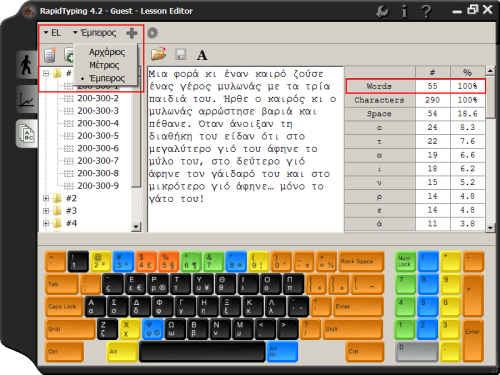Select lesson 200-300-3

point(98,111)
